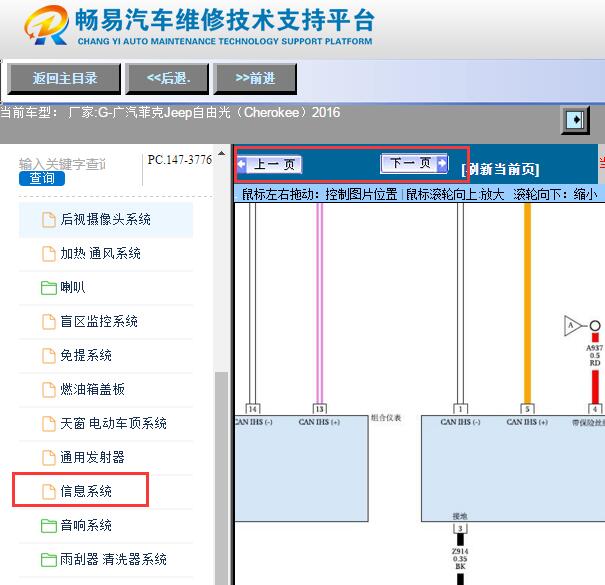Click the document icon beside 加热 通风系统

(49, 254)
